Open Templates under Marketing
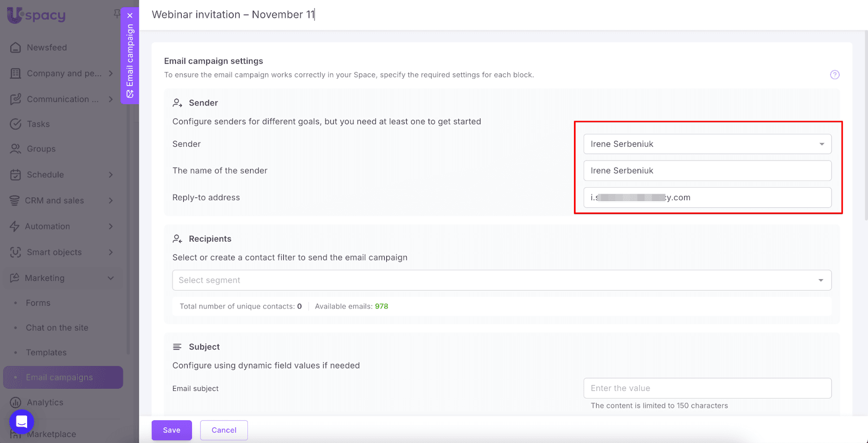This screenshot has width=868, height=443. point(46,352)
